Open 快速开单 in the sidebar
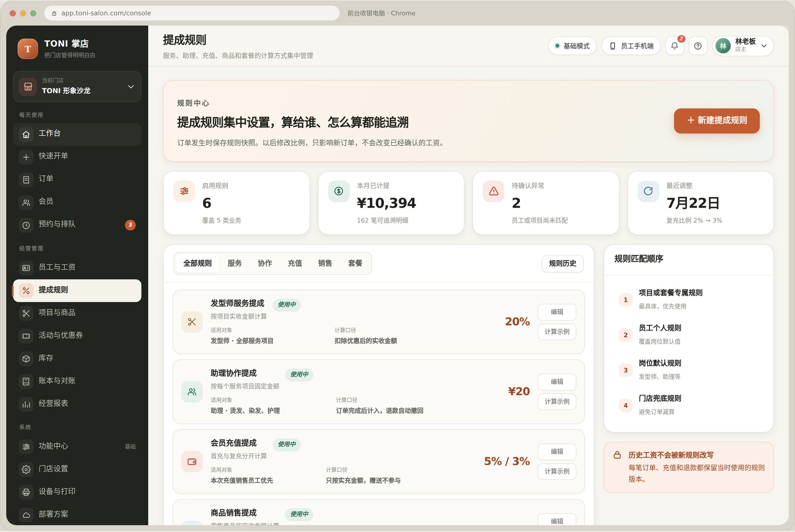The image size is (795, 532). coord(77,157)
